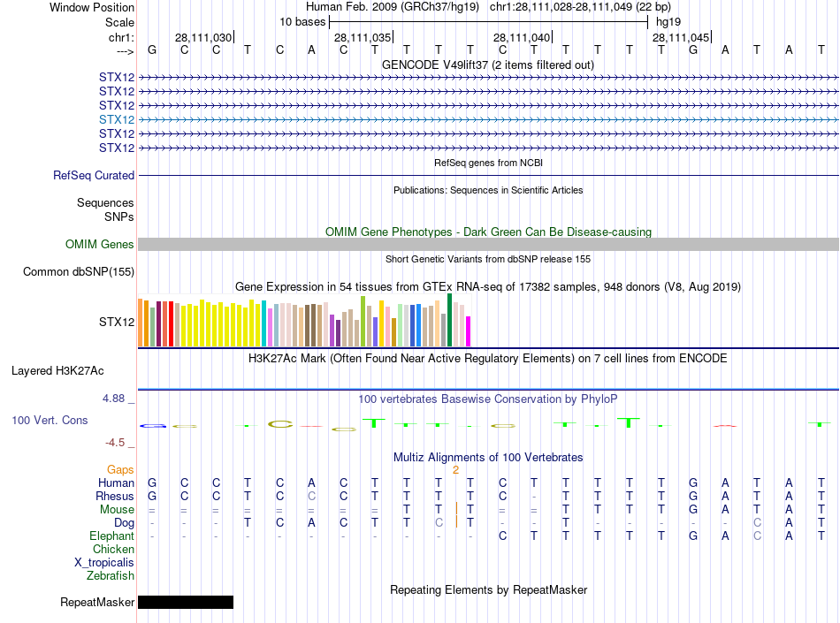
Task: Click the orange gap marker numbered 2
Action: coord(455,470)
